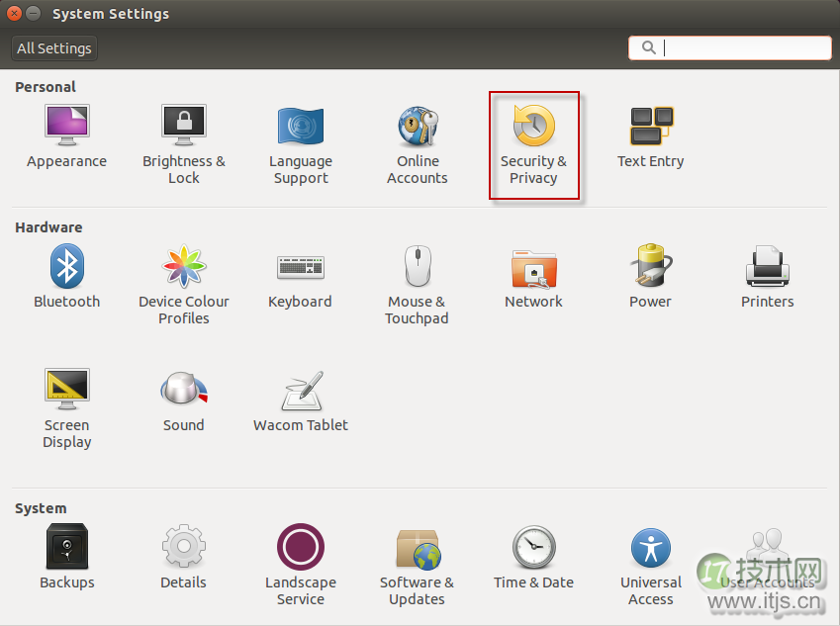Screen dimensions: 840x626
Task: Open Bluetooth settings
Action: pos(66,279)
